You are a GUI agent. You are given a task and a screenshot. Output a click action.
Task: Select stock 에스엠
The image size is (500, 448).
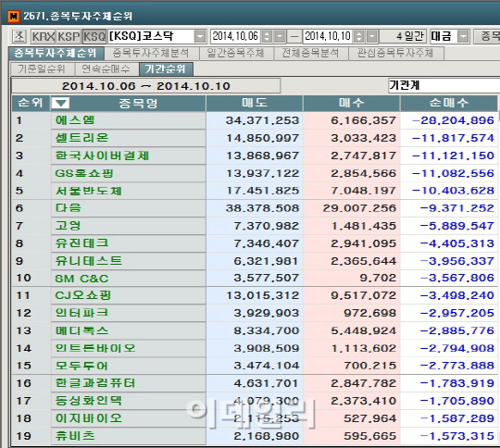tap(75, 120)
